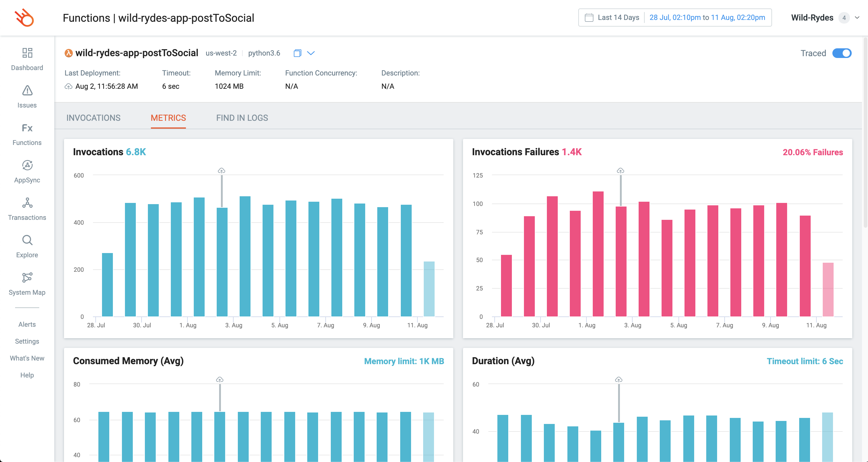868x462 pixels.
Task: Expand function details chevron beside python3.6
Action: [311, 53]
